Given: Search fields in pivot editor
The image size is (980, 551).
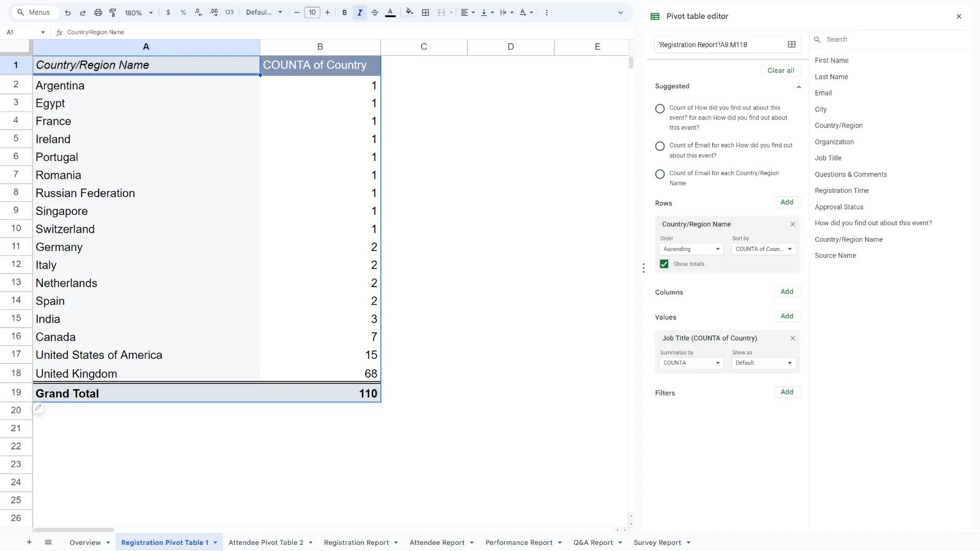Looking at the screenshot, I should (x=891, y=40).
